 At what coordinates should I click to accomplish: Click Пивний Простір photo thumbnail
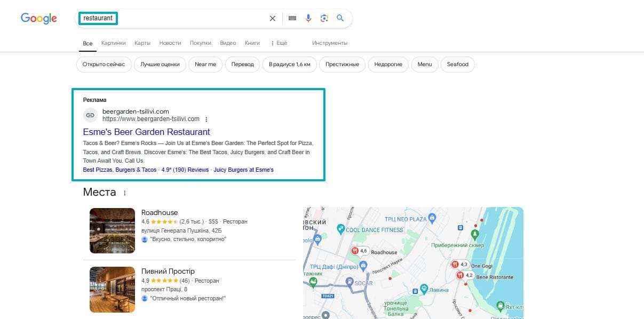113,289
